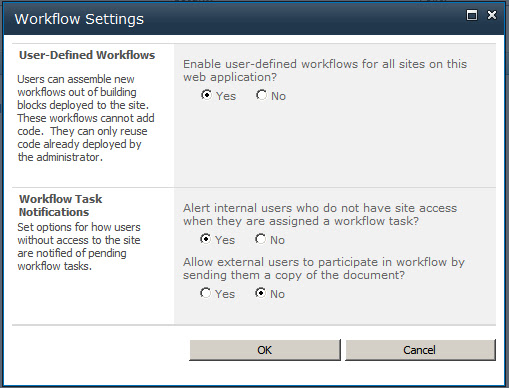Click the Workflow Settings title text
Image resolution: width=509 pixels, height=388 pixels.
(x=79, y=19)
